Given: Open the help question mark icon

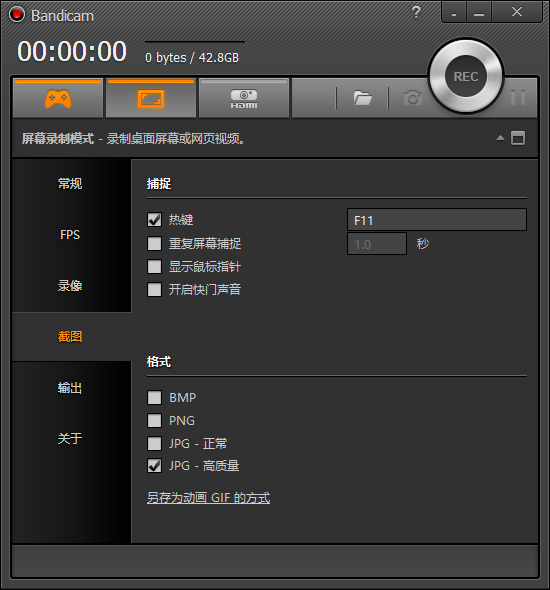Looking at the screenshot, I should [x=416, y=12].
